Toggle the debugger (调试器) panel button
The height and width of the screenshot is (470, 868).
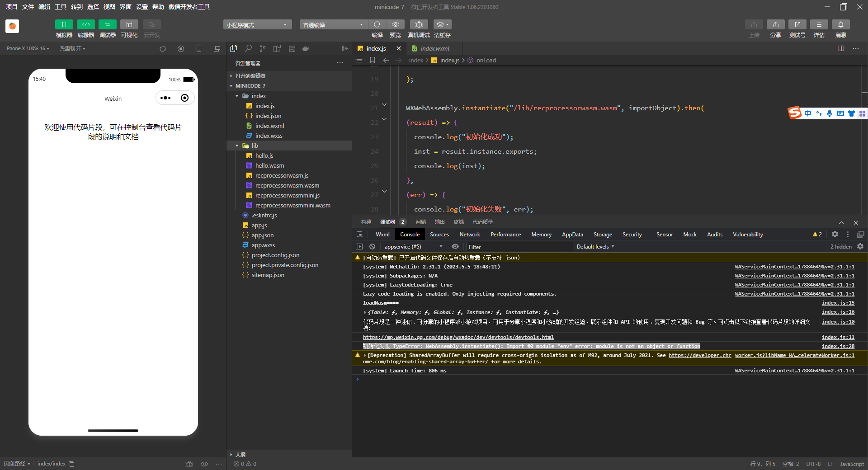(107, 24)
